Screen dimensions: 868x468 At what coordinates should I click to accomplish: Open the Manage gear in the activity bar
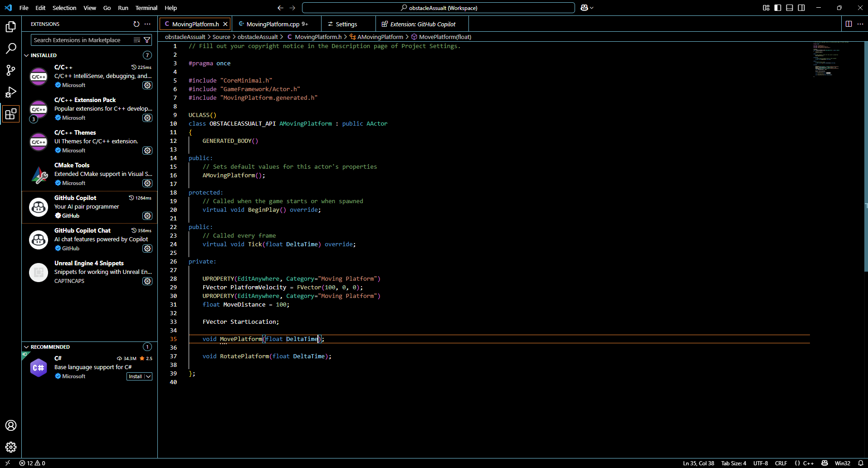click(11, 447)
